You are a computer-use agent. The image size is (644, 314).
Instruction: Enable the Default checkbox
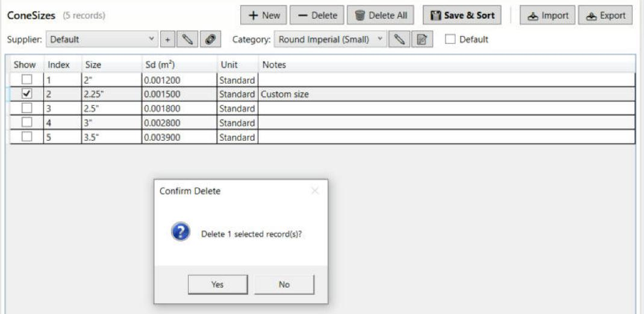pyautogui.click(x=451, y=39)
